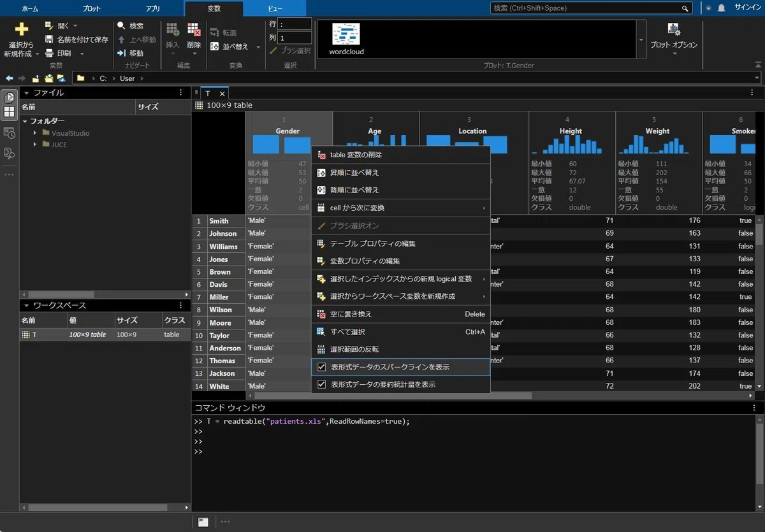Click the コマンド ウィンドウ three-dot options
The height and width of the screenshot is (532, 765).
[x=754, y=408]
